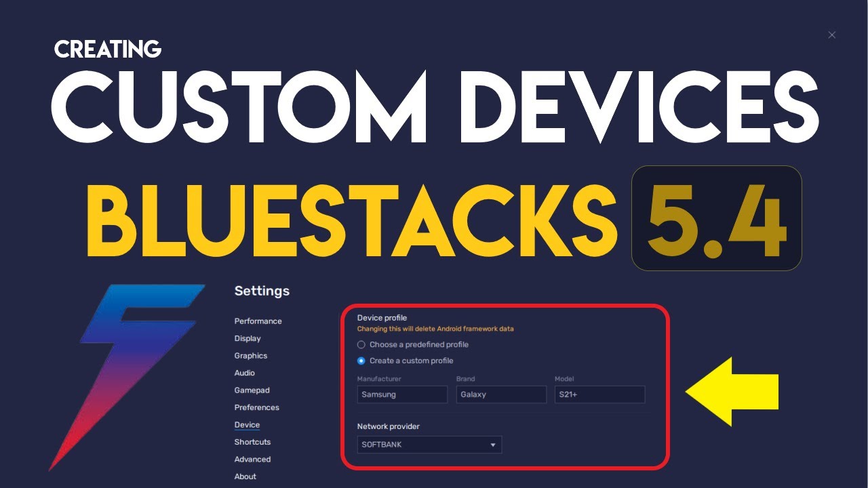Viewport: 868px width, 488px height.
Task: Click the Manufacturer field containing Samsung
Action: point(402,394)
